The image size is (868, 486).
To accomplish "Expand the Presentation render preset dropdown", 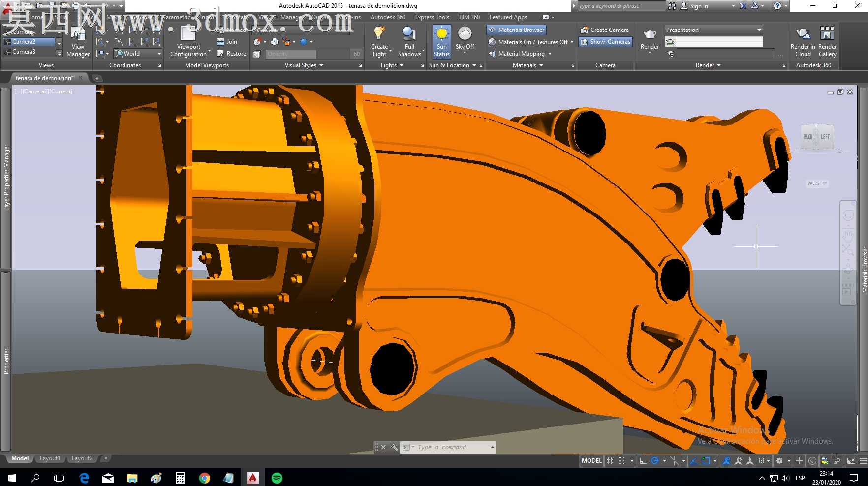I will (713, 30).
